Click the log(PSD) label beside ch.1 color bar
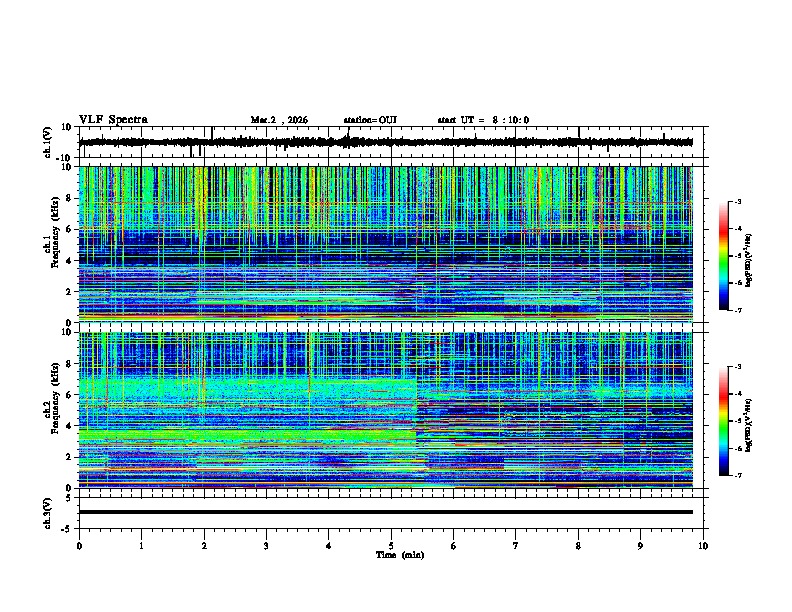 click(749, 260)
